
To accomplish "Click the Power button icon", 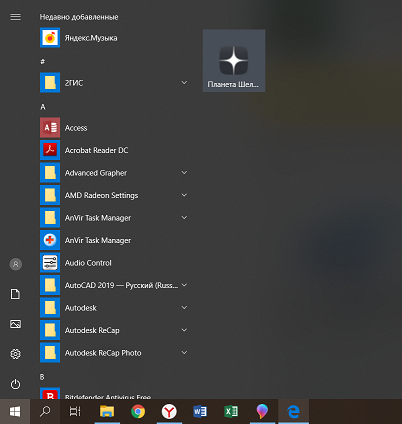I will click(x=15, y=384).
